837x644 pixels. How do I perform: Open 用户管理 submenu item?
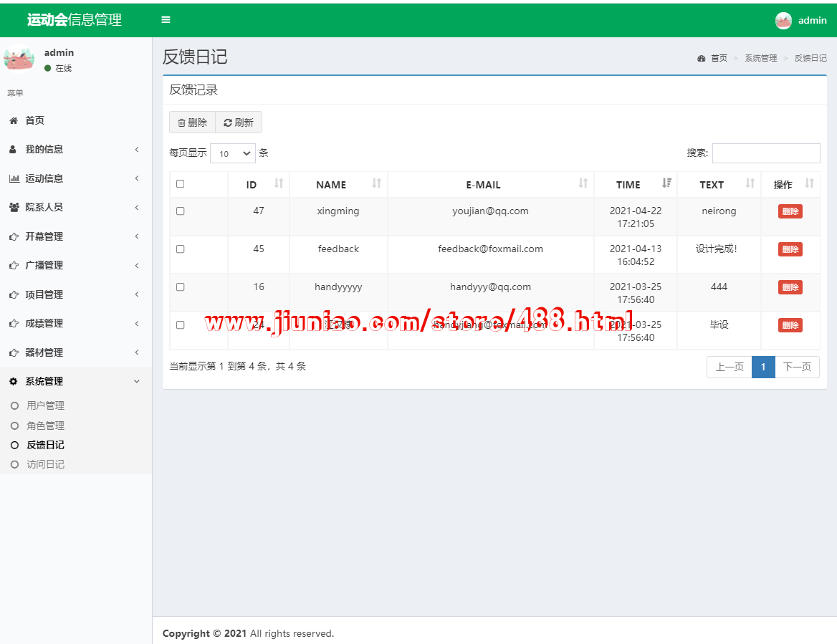[46, 406]
